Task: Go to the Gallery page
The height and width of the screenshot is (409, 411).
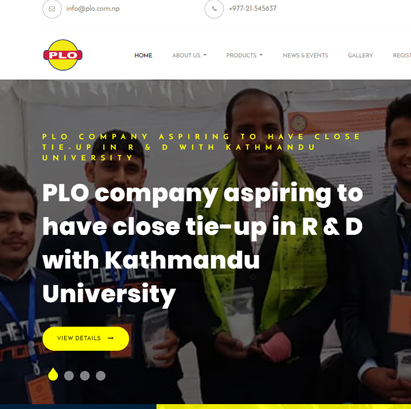Action: 360,55
